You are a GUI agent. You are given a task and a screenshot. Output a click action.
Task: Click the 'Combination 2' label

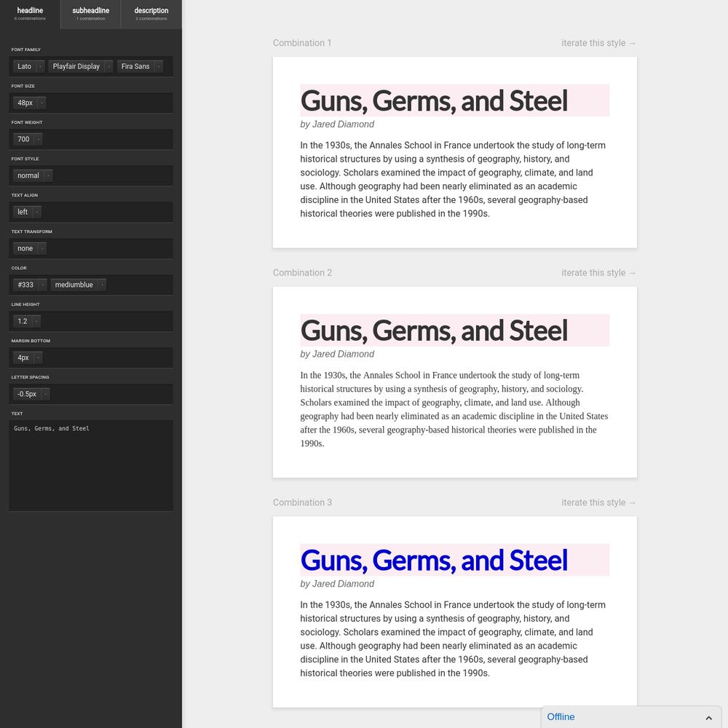302,272
